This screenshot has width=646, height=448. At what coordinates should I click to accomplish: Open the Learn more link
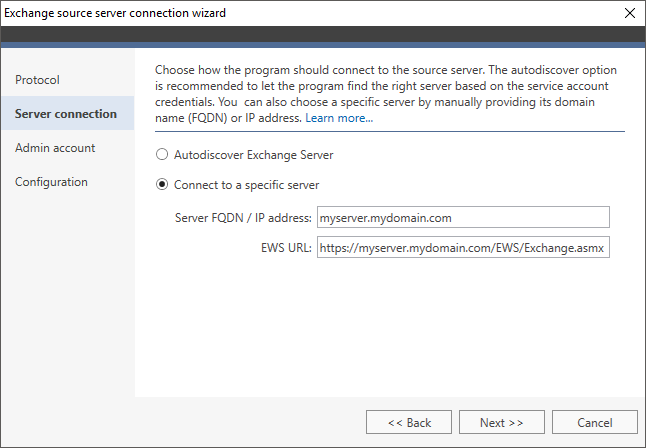(x=339, y=118)
